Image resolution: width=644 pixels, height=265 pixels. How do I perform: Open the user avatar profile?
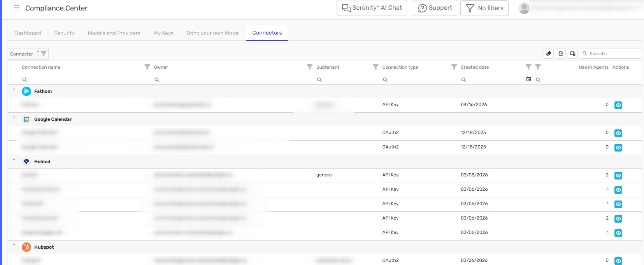(524, 8)
